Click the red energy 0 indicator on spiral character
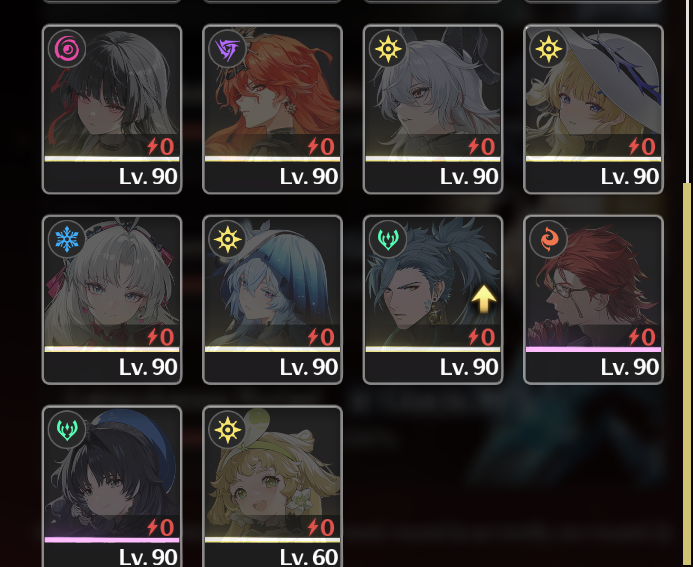Image resolution: width=693 pixels, height=567 pixels. [x=161, y=146]
